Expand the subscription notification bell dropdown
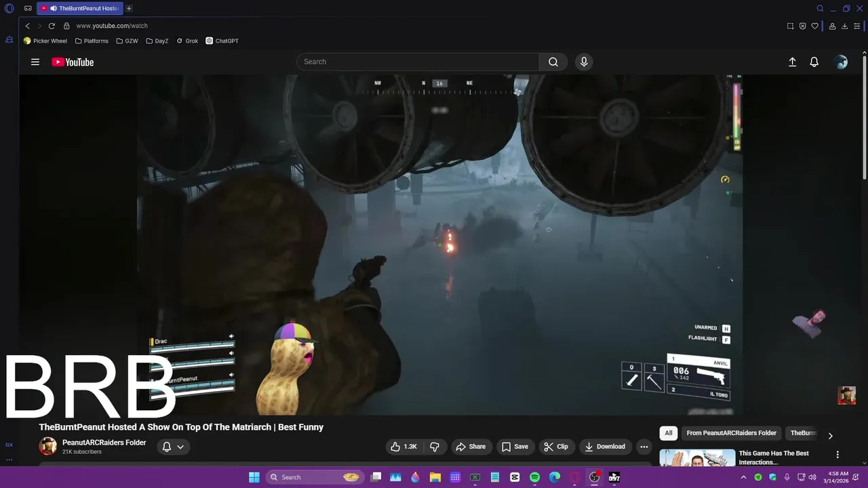This screenshot has height=488, width=868. [x=173, y=447]
